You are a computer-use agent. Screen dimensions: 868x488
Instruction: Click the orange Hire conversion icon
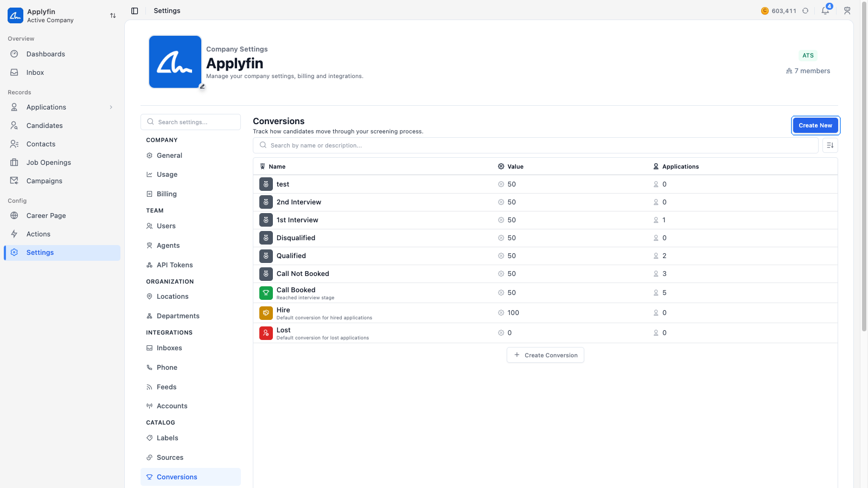point(266,313)
